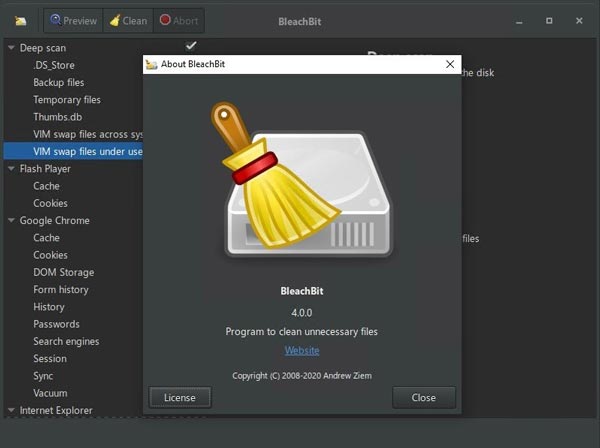
Task: Select the .DS_Store item
Action: coord(54,65)
